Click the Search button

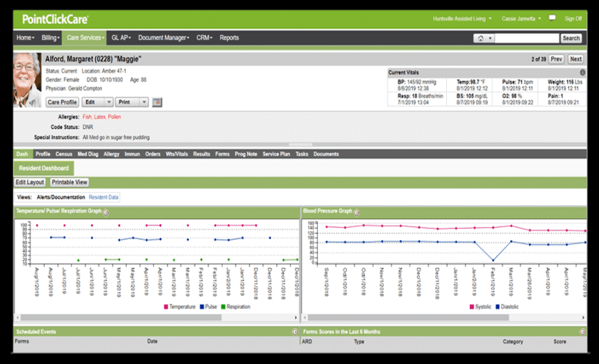pos(571,38)
